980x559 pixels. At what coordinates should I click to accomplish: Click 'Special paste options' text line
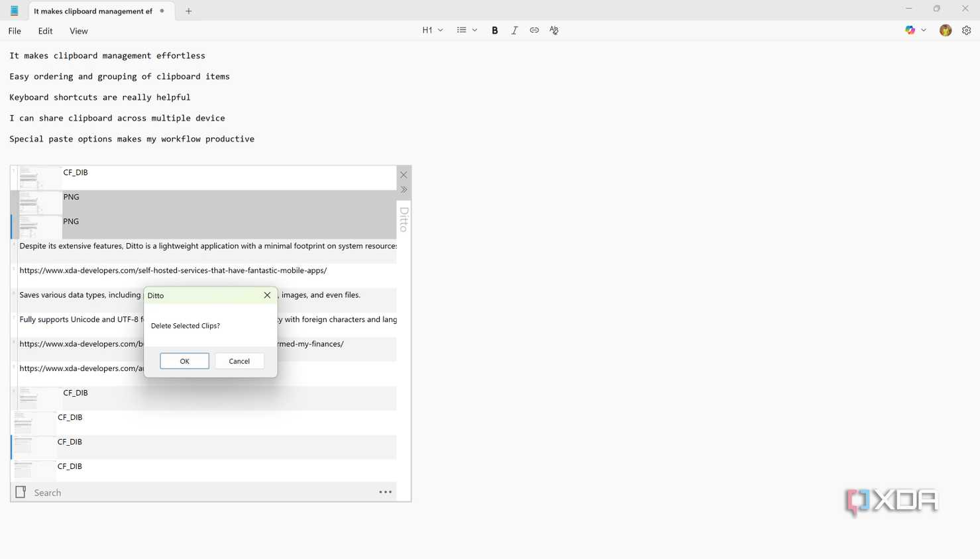tap(132, 139)
